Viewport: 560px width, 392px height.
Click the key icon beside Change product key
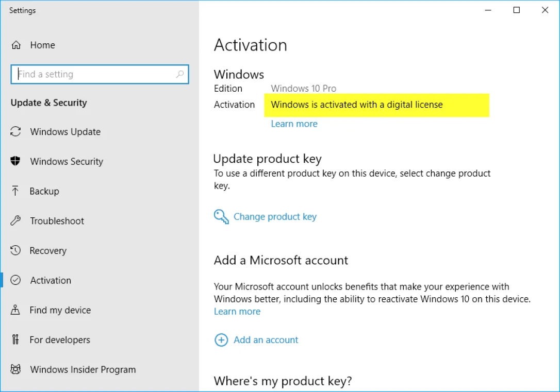point(221,216)
